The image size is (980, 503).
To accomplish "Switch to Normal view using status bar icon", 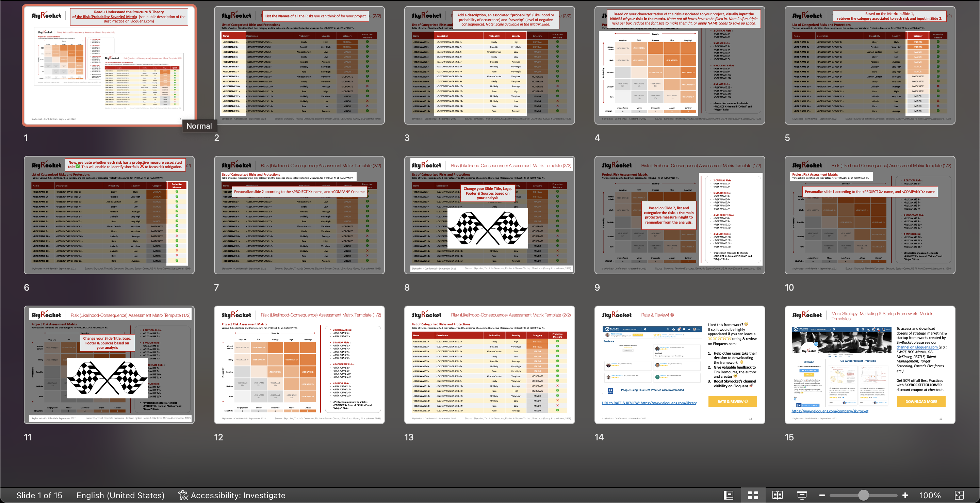I will (x=728, y=495).
